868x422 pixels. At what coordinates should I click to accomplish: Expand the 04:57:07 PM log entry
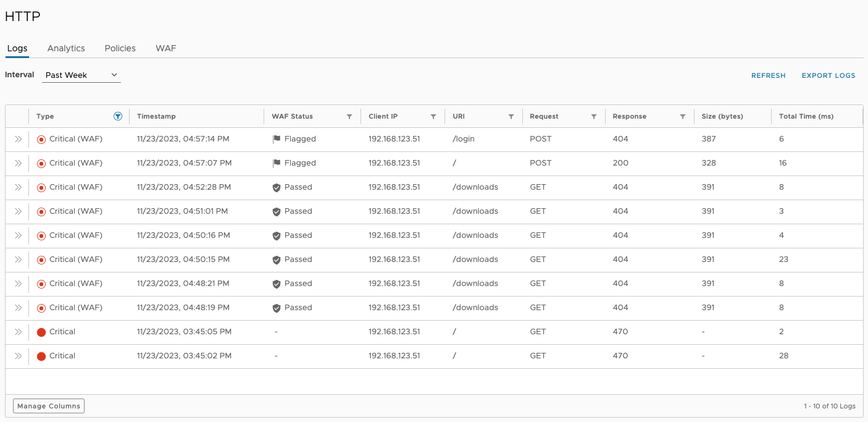point(18,163)
